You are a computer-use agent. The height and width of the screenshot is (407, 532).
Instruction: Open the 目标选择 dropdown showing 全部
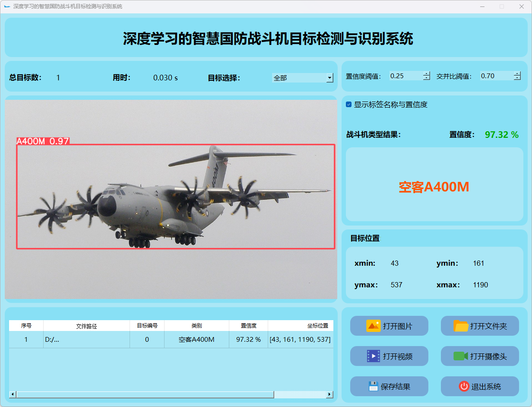click(302, 78)
